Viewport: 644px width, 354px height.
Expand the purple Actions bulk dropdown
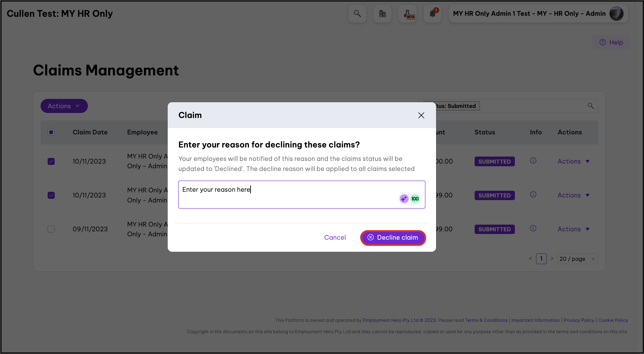tap(64, 106)
